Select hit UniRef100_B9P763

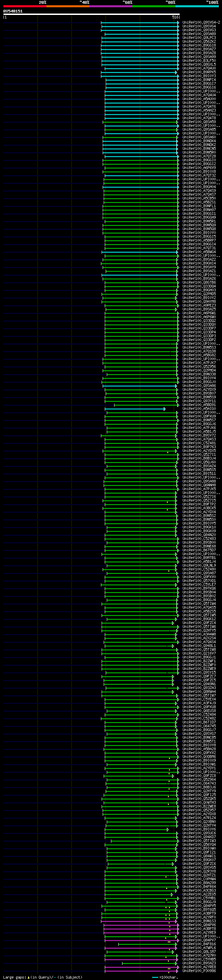coord(199,447)
